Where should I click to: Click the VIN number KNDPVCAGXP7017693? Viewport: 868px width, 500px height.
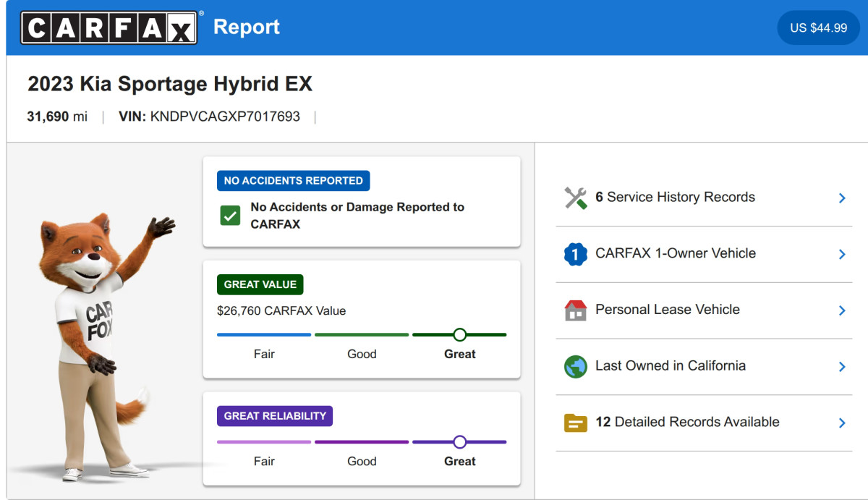225,116
